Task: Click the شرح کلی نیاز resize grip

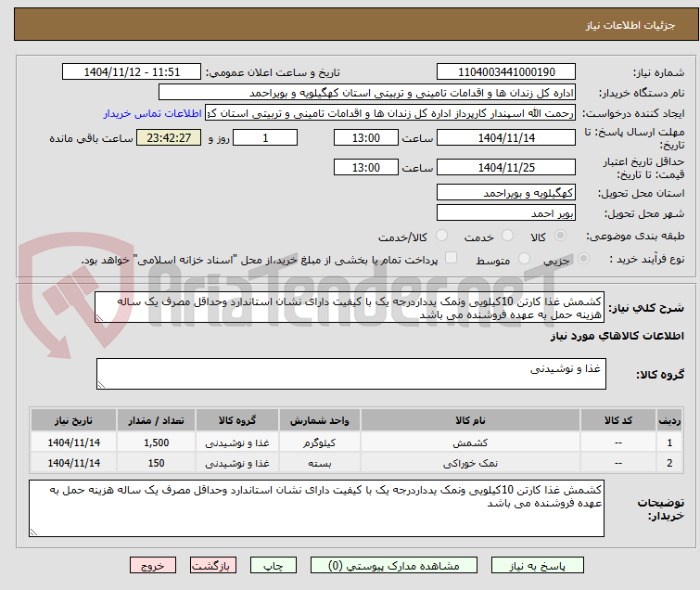Action: [99, 318]
